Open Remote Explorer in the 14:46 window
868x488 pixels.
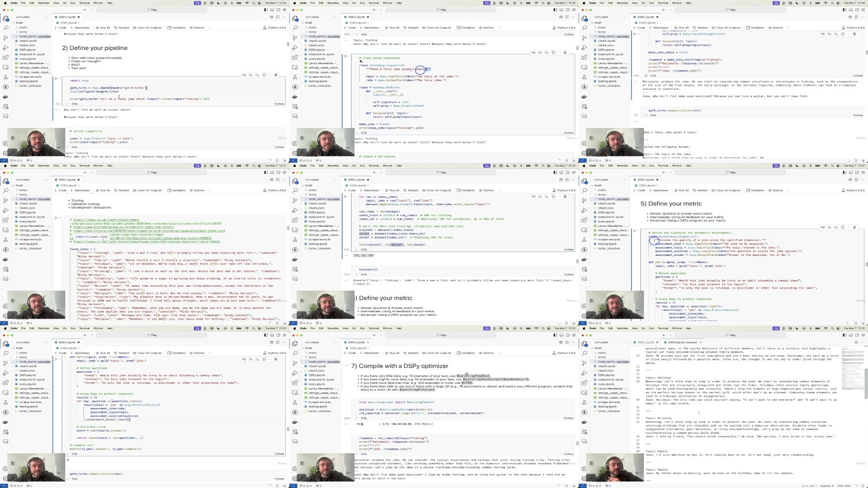tap(295, 67)
